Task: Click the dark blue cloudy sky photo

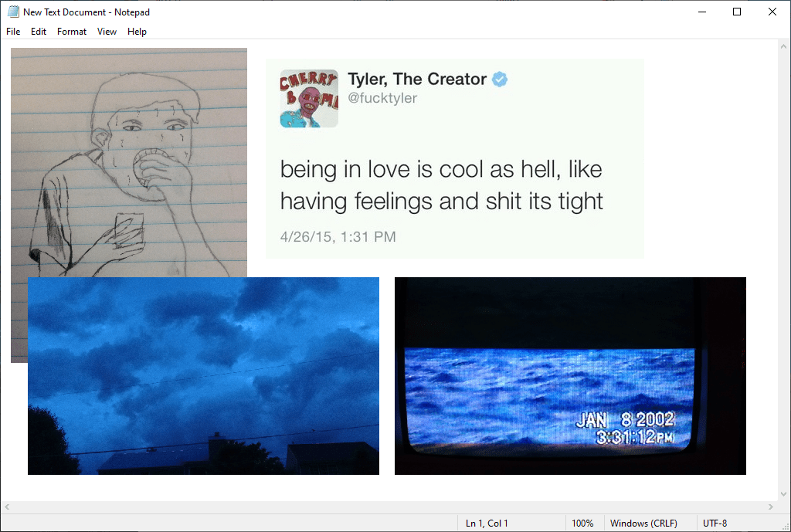Action: pos(203,376)
